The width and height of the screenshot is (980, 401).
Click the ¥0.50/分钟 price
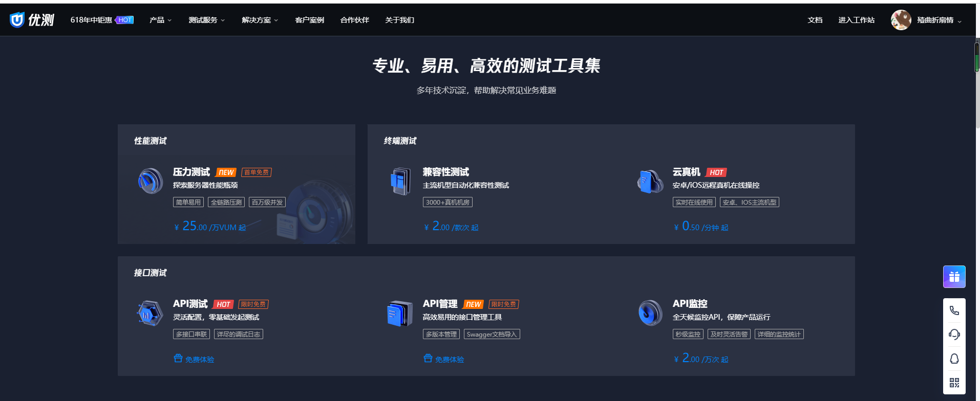[701, 226]
